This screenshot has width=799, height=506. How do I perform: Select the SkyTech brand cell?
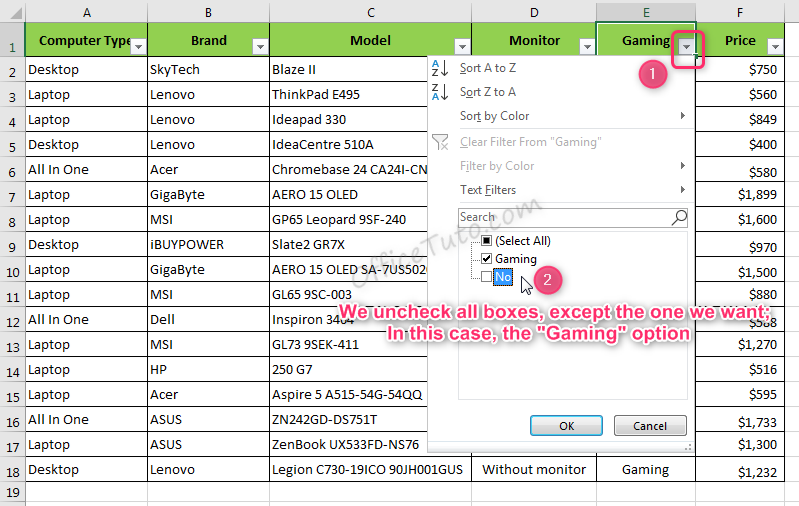[208, 69]
